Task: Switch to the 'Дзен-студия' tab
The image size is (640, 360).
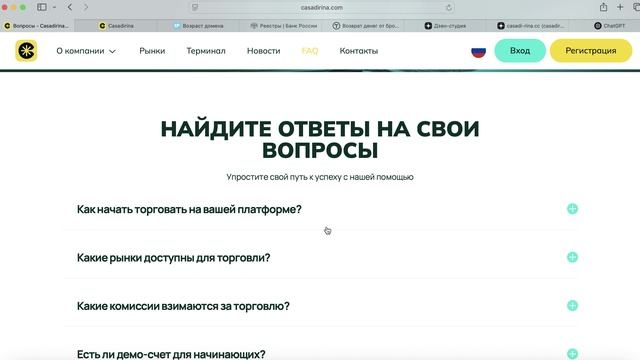Action: tap(445, 26)
